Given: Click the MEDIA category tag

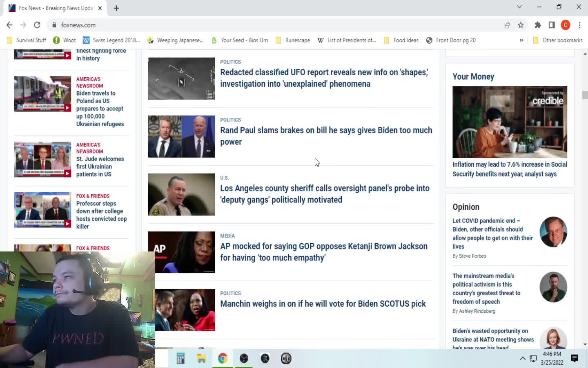Looking at the screenshot, I should 227,236.
